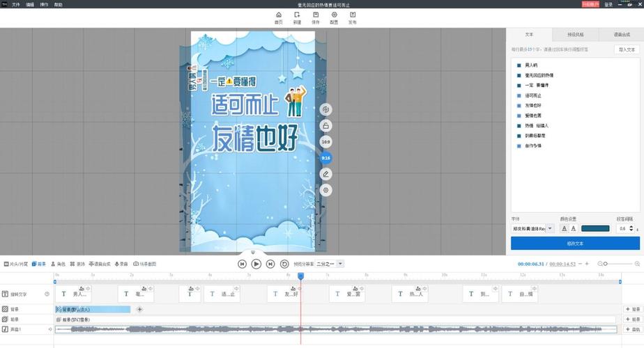Click the 保存 save icon
Screen dimensions: 644x348
(x=316, y=17)
